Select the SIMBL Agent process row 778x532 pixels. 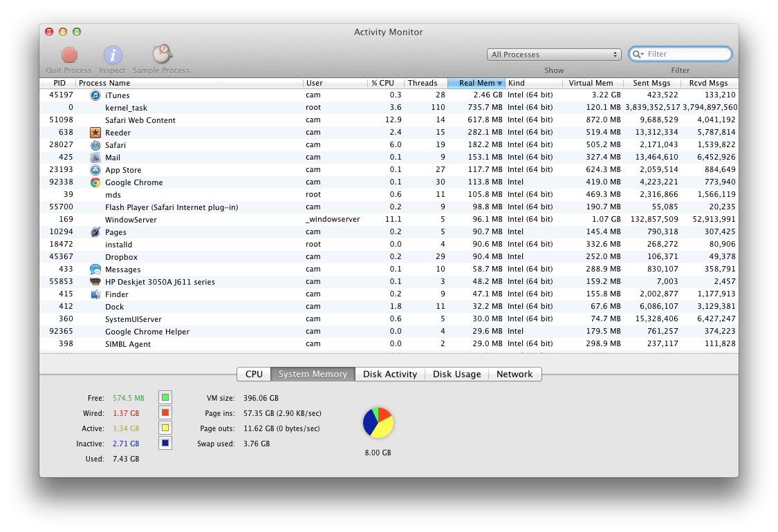tap(389, 343)
